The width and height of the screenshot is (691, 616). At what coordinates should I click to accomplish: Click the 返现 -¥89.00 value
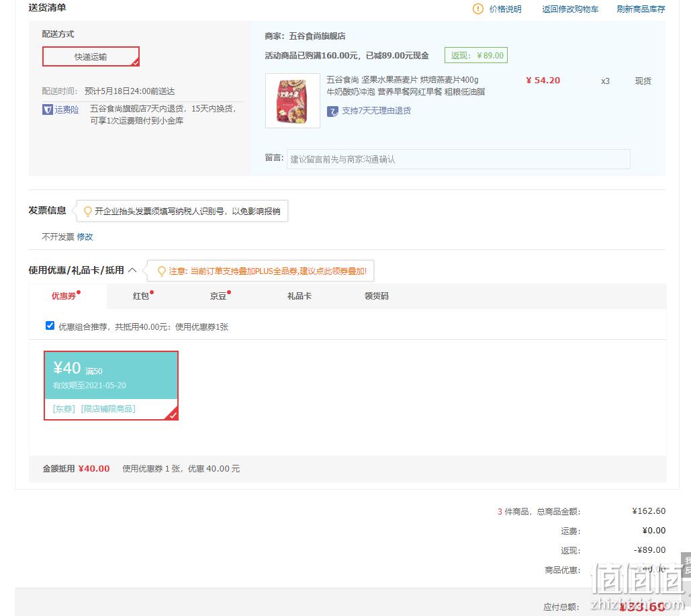(x=649, y=550)
